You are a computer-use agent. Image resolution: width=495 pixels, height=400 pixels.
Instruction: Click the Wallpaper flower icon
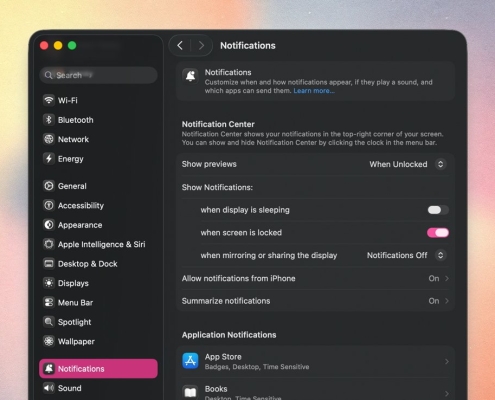(x=49, y=341)
